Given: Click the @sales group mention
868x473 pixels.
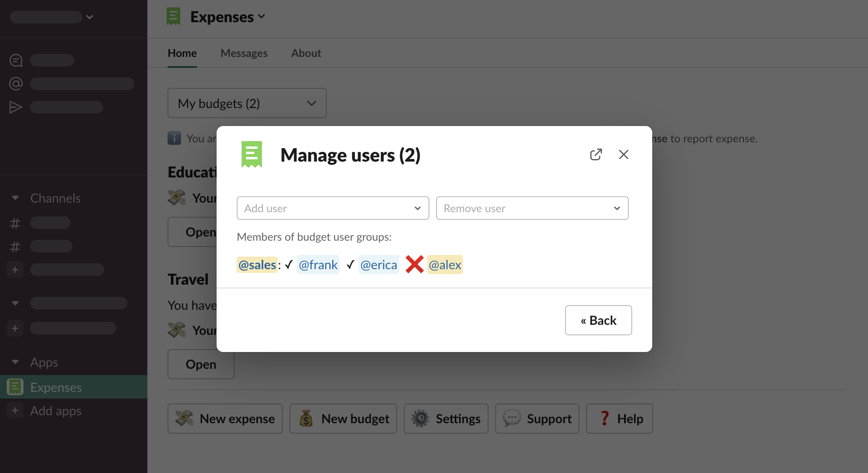Looking at the screenshot, I should tap(257, 265).
